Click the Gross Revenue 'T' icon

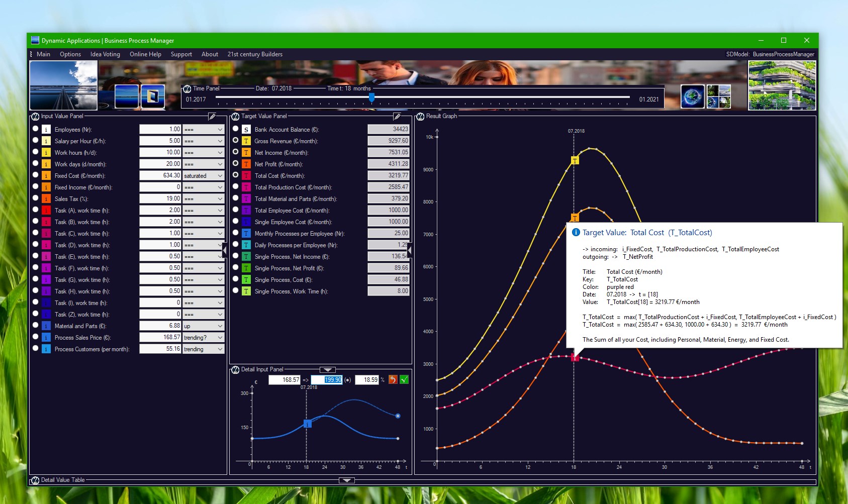[246, 141]
